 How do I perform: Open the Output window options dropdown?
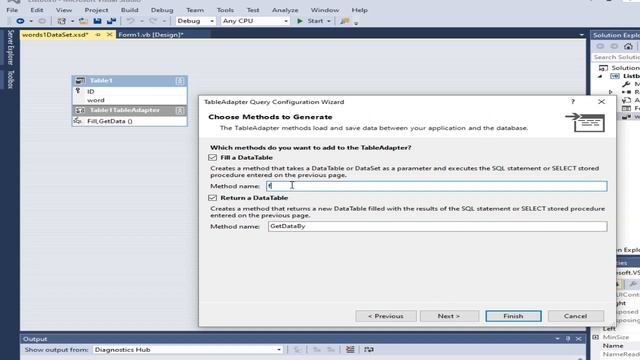(558, 339)
